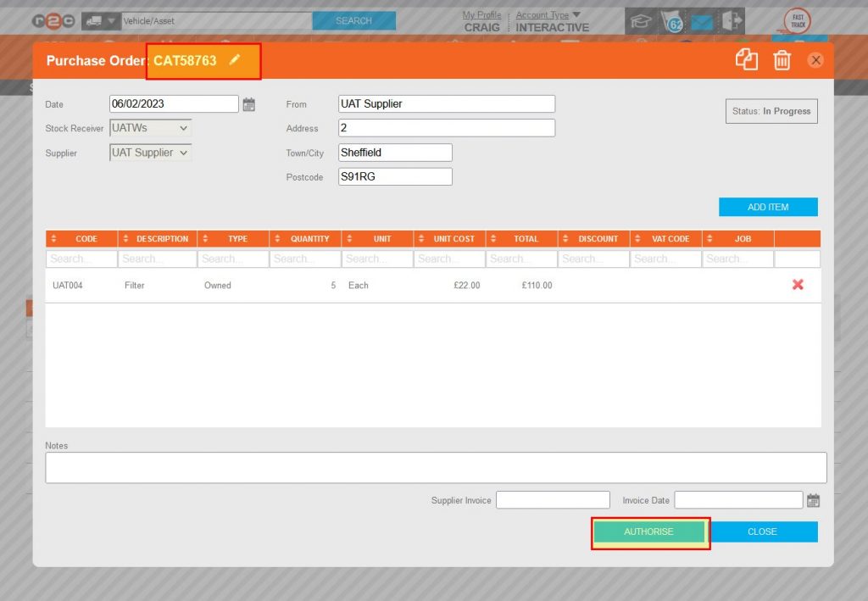Delete the purchase order via the trash icon
The height and width of the screenshot is (601, 868).
coord(782,60)
